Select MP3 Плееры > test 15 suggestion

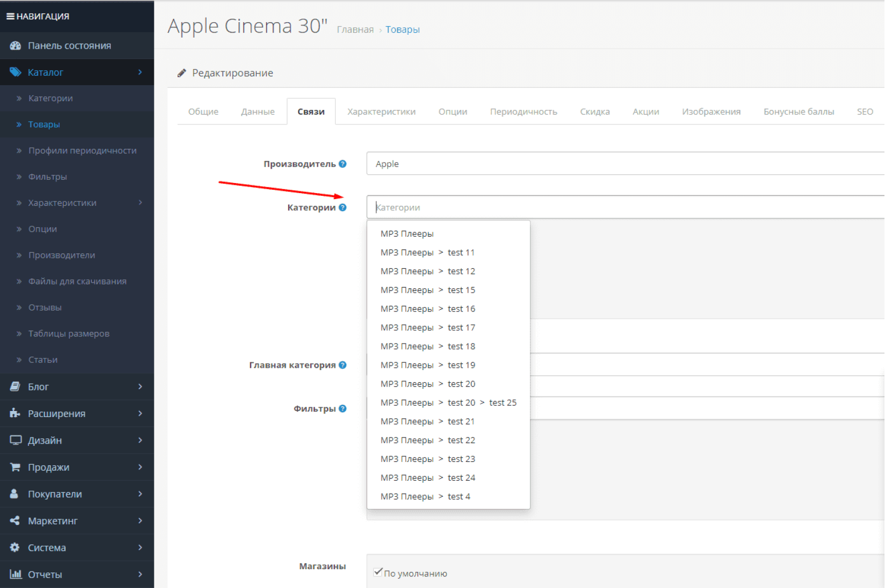point(448,290)
